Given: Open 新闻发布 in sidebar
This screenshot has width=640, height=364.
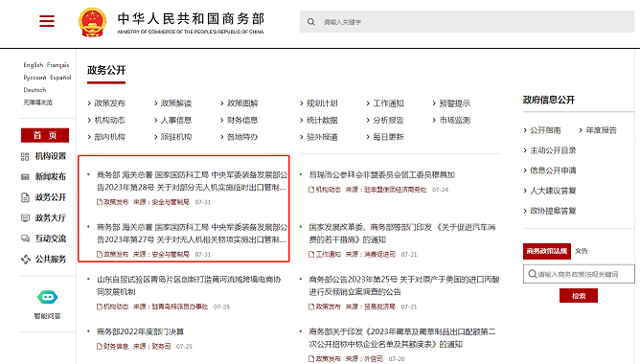Looking at the screenshot, I should (x=51, y=176).
